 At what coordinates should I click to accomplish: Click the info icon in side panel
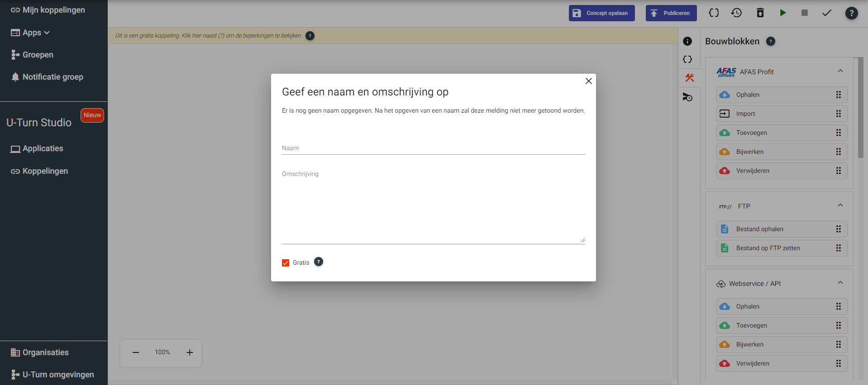pyautogui.click(x=687, y=41)
